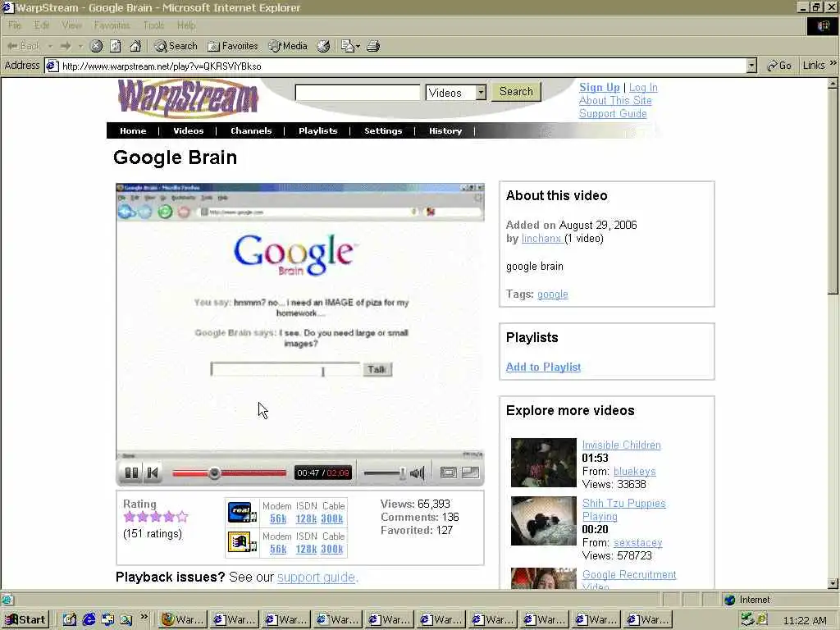Go to the History nav tab

tap(445, 130)
